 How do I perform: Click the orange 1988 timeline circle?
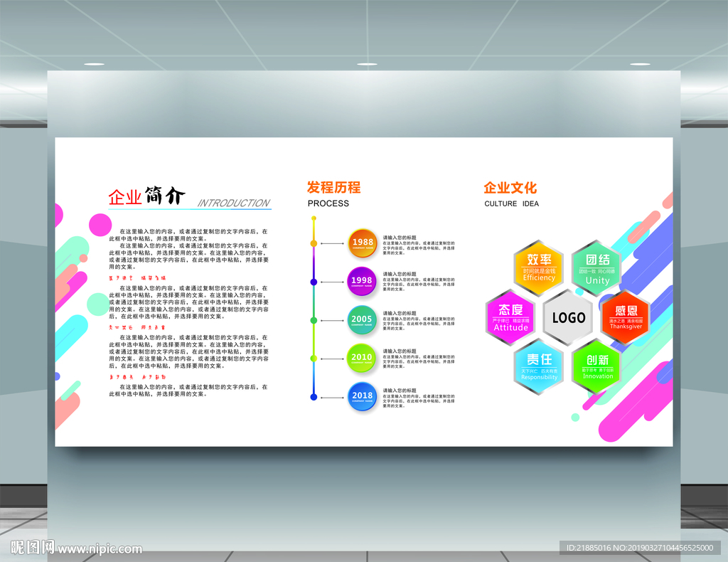361,243
